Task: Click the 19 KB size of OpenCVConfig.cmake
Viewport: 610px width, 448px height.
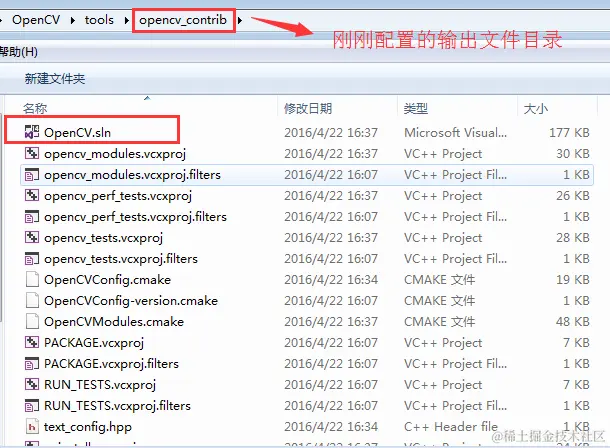Action: click(573, 280)
